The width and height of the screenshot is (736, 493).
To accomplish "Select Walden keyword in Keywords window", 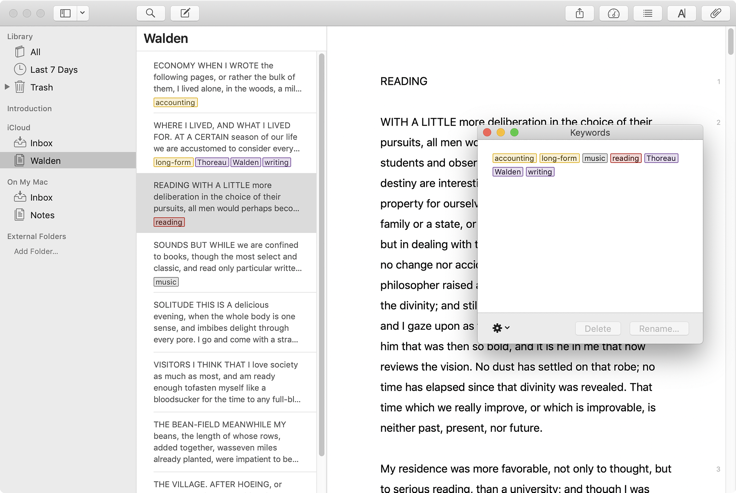I will pos(508,172).
